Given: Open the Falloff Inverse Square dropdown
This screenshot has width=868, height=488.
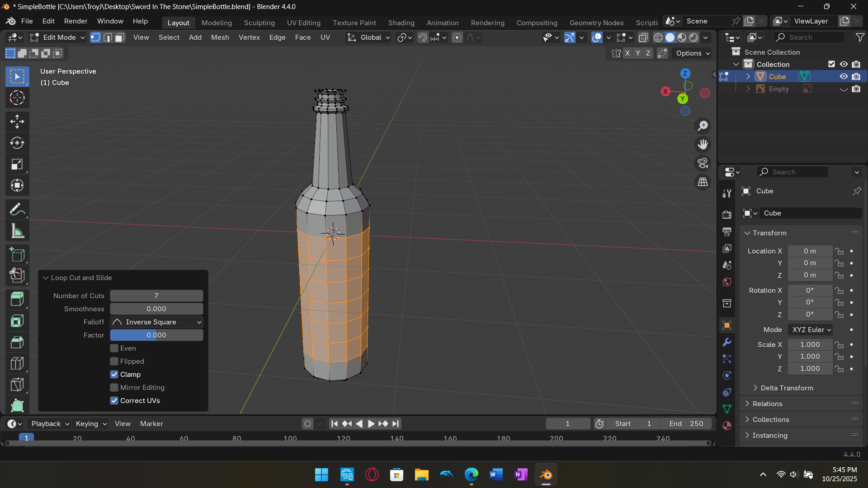Looking at the screenshot, I should (156, 322).
